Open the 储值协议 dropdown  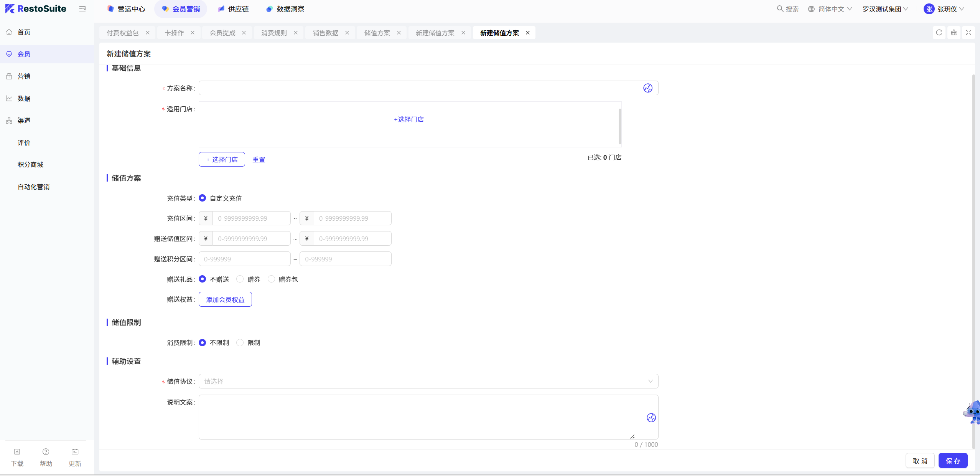pyautogui.click(x=428, y=381)
